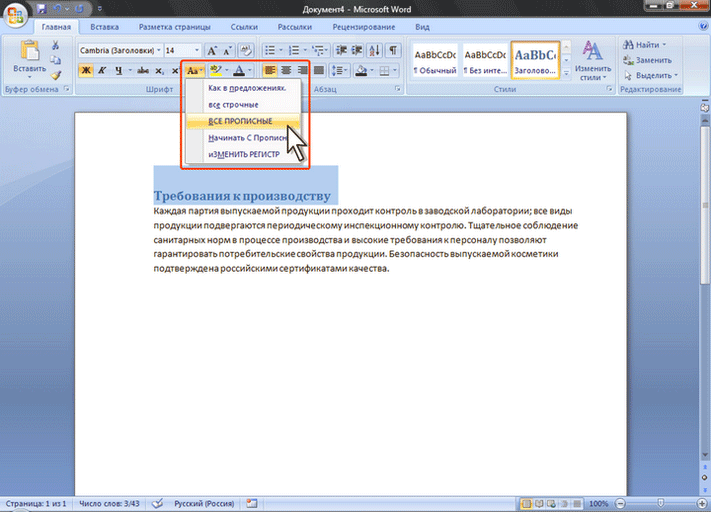This screenshot has height=512, width=711.
Task: Activate the Format Painter brush
Action: pos(55,75)
